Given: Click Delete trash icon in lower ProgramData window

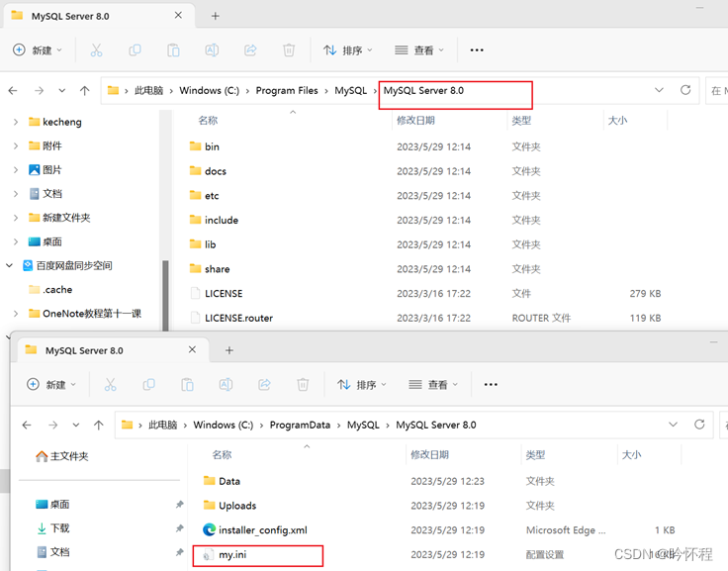Looking at the screenshot, I should tap(303, 385).
